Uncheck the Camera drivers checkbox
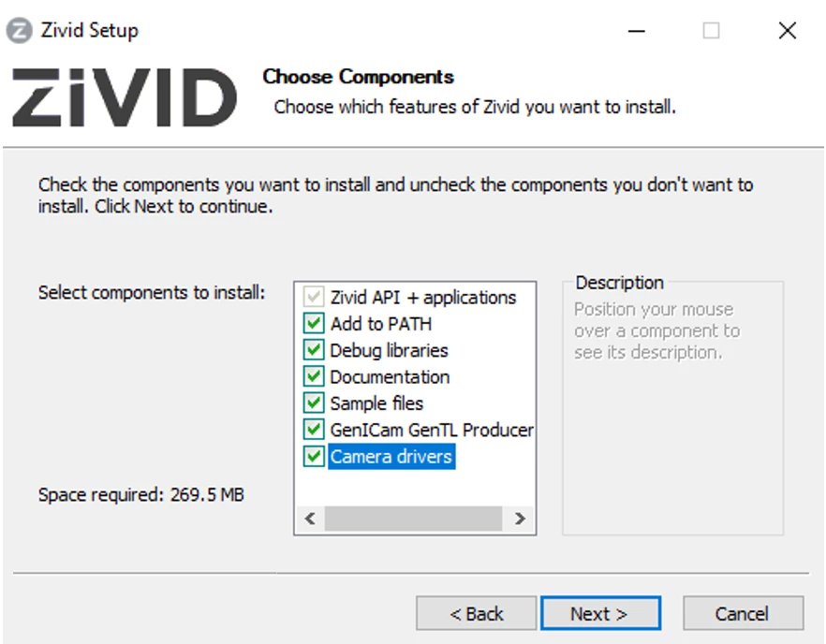 [314, 456]
